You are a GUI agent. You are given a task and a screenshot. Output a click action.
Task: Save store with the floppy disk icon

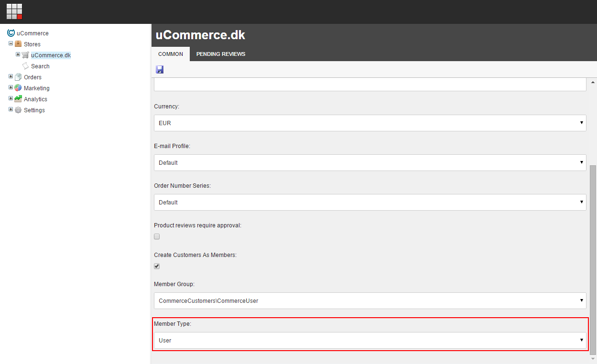coord(160,70)
